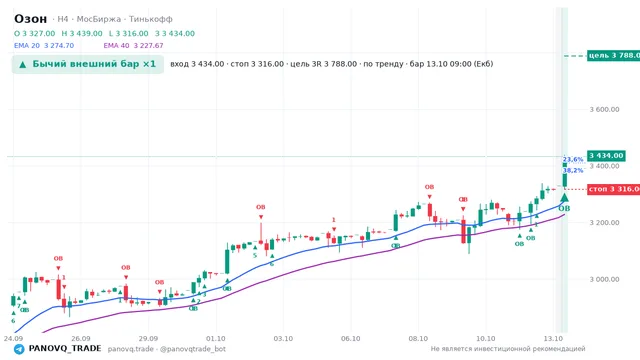This screenshot has height=360, width=640.
Task: Click the 23,6% Fibonacci level label
Action: click(573, 160)
